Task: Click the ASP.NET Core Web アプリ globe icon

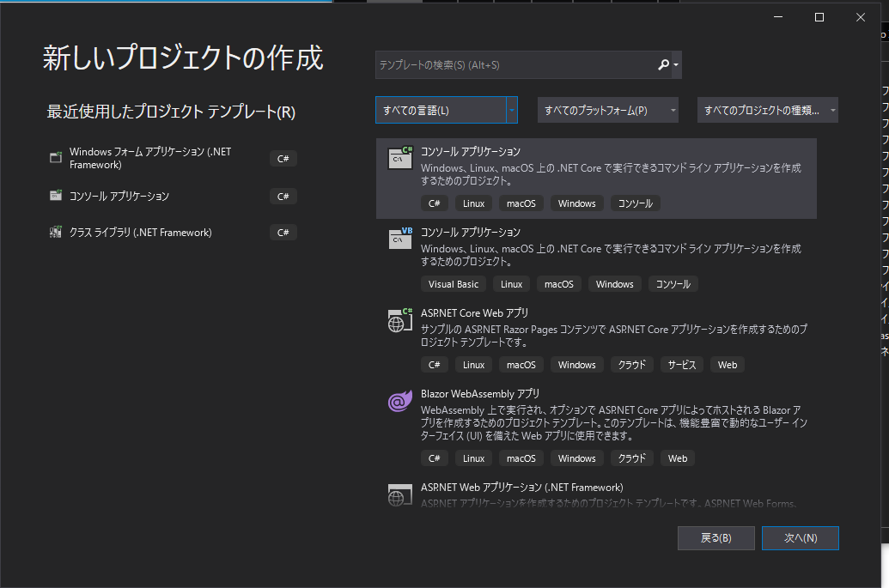Action: point(399,321)
